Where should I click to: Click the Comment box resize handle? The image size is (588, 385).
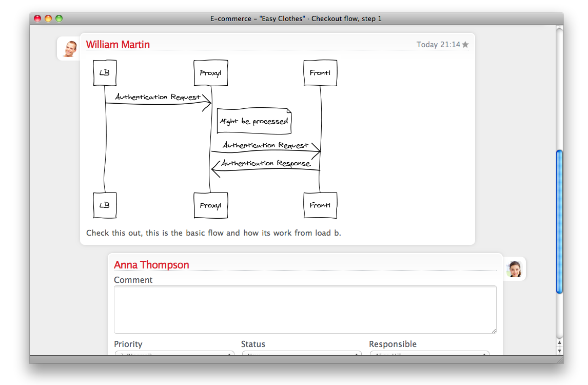tap(494, 331)
